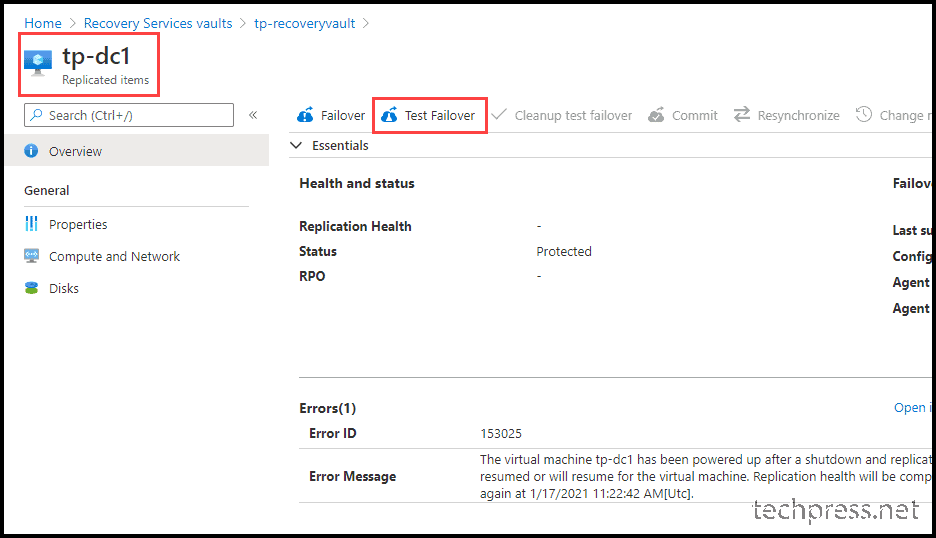Click the Test Failover cloud icon
This screenshot has width=936, height=538.
click(x=389, y=115)
